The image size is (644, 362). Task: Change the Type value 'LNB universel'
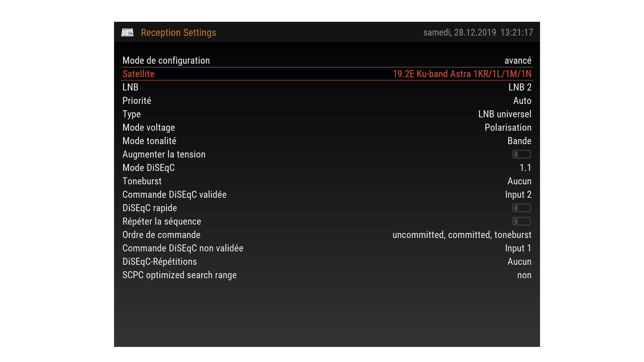(504, 114)
